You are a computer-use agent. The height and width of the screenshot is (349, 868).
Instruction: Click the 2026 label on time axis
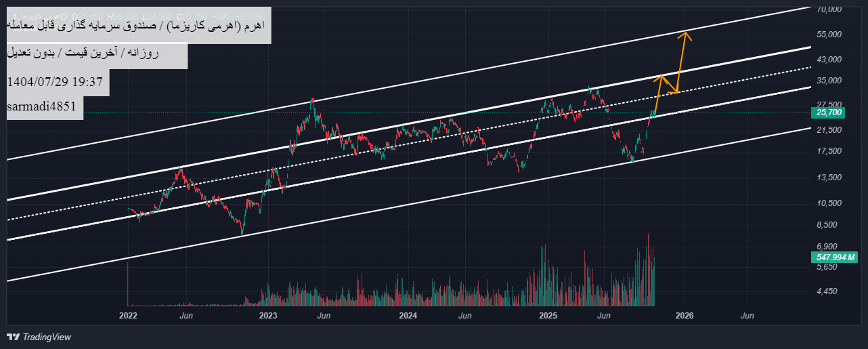click(685, 316)
